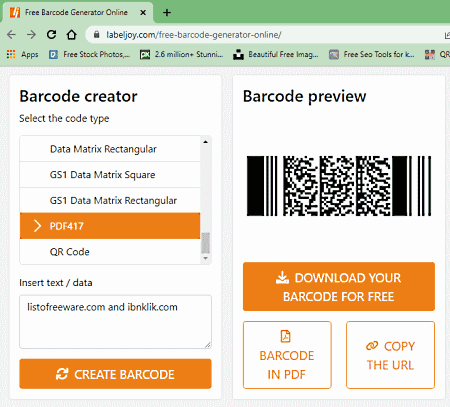Click the BARCODE IN PDF button
Screen dimensions: 450x407
(287, 355)
